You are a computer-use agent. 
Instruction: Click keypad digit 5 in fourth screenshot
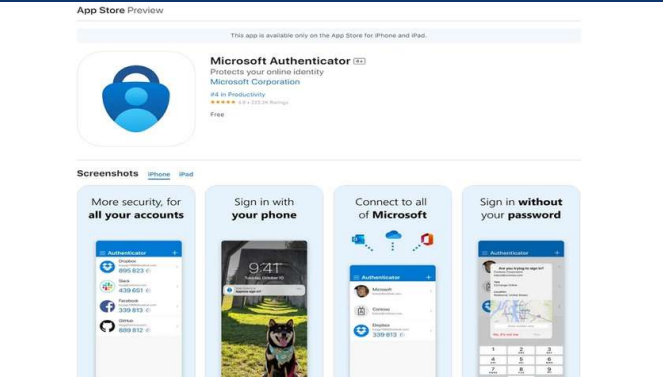521,360
